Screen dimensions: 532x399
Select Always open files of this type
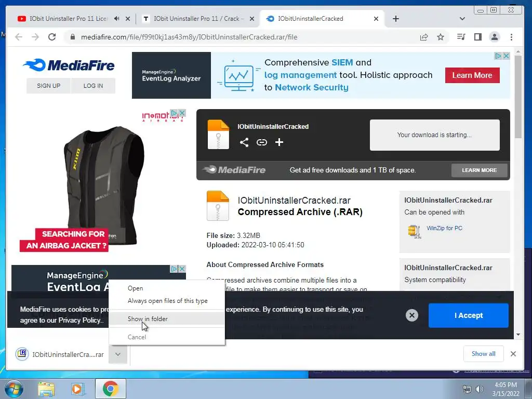(167, 301)
